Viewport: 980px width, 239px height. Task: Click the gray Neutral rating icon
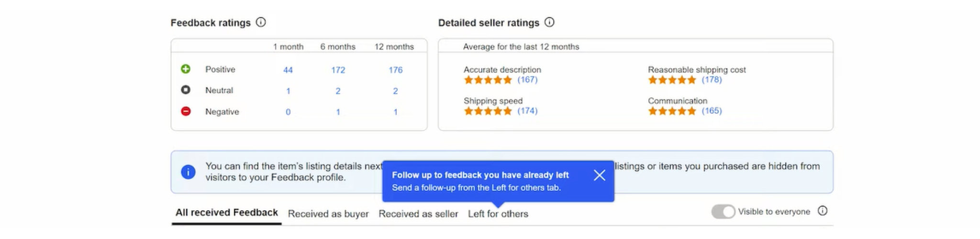click(186, 90)
